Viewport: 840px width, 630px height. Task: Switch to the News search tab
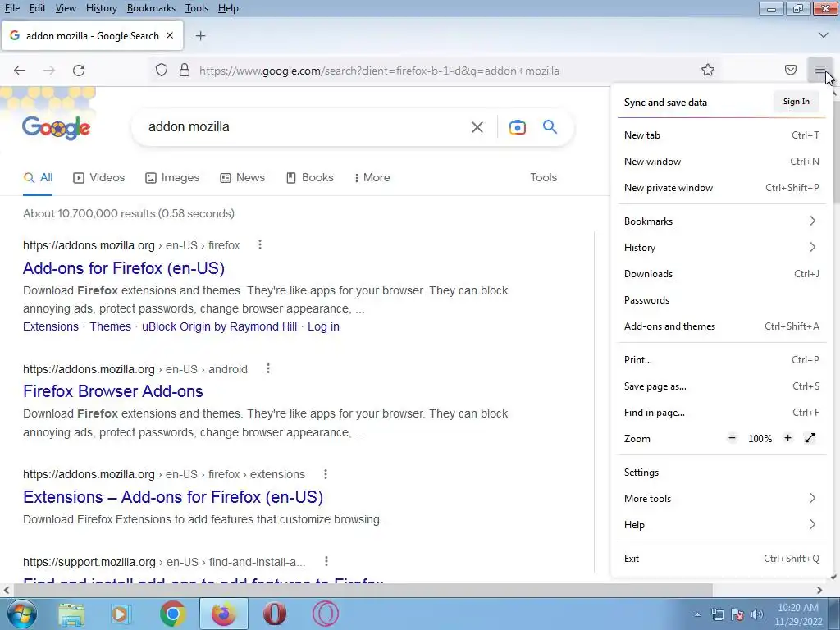click(x=242, y=177)
